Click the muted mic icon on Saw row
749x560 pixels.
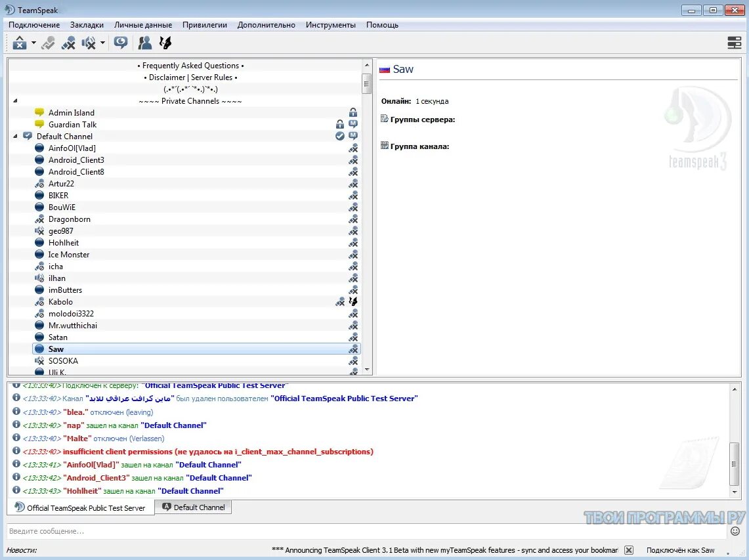pos(353,349)
